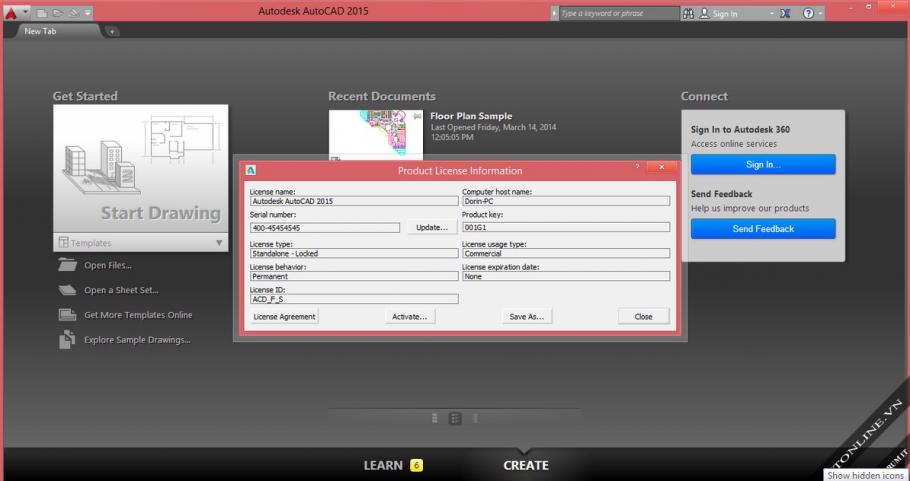Click Open a Sheet Set link
The height and width of the screenshot is (481, 910).
[x=121, y=290]
